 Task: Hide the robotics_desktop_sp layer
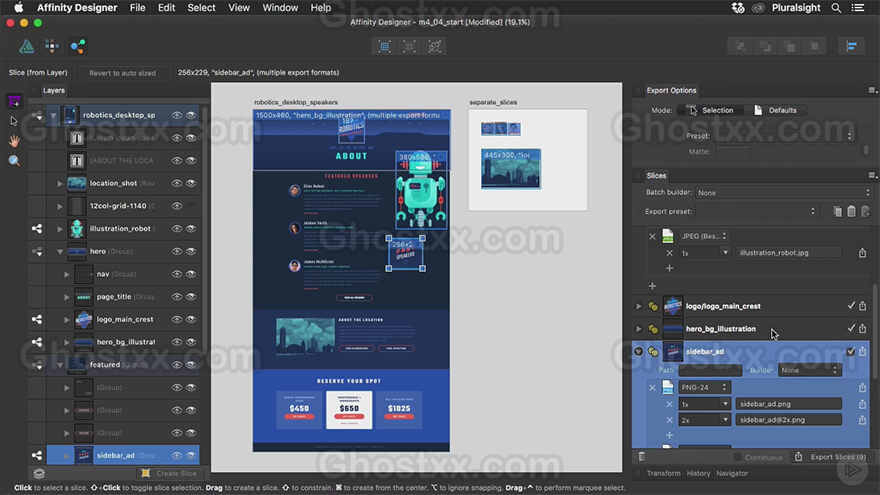pyautogui.click(x=191, y=115)
